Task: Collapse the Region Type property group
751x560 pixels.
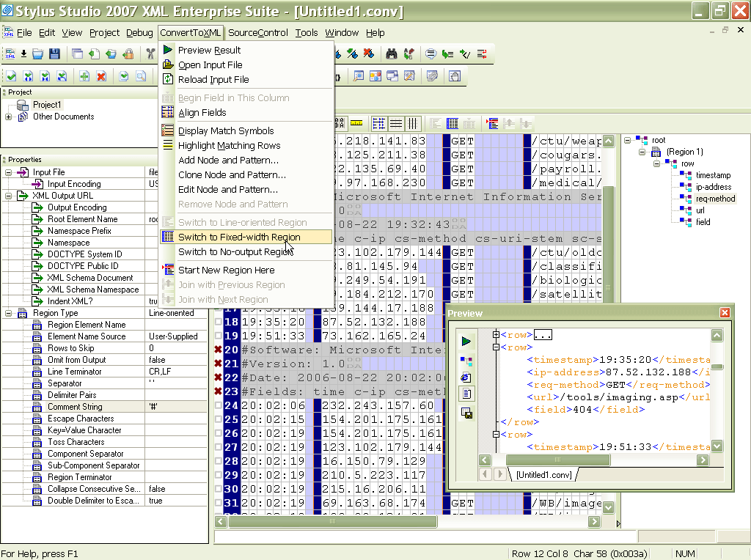Action: [x=8, y=313]
